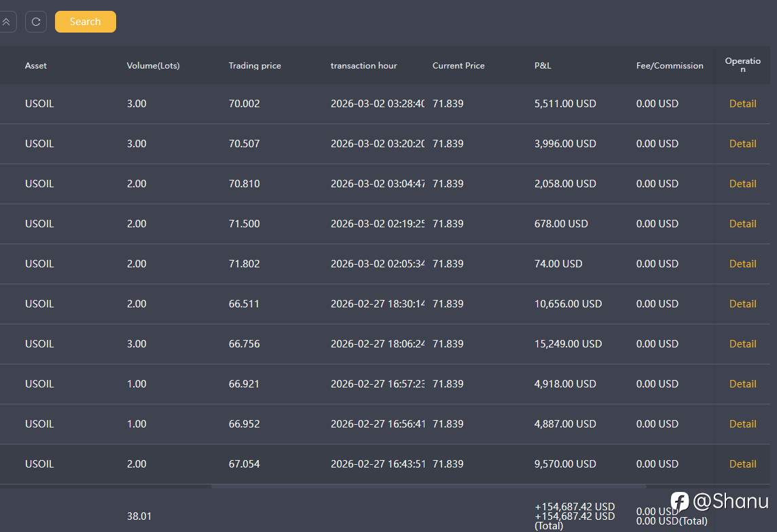View Detail of the 70.810 trade

(742, 184)
